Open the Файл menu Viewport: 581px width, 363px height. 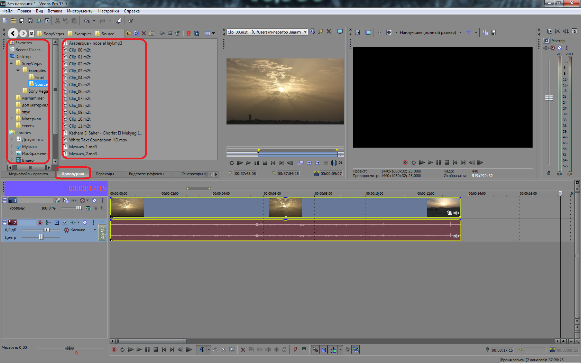[x=7, y=11]
